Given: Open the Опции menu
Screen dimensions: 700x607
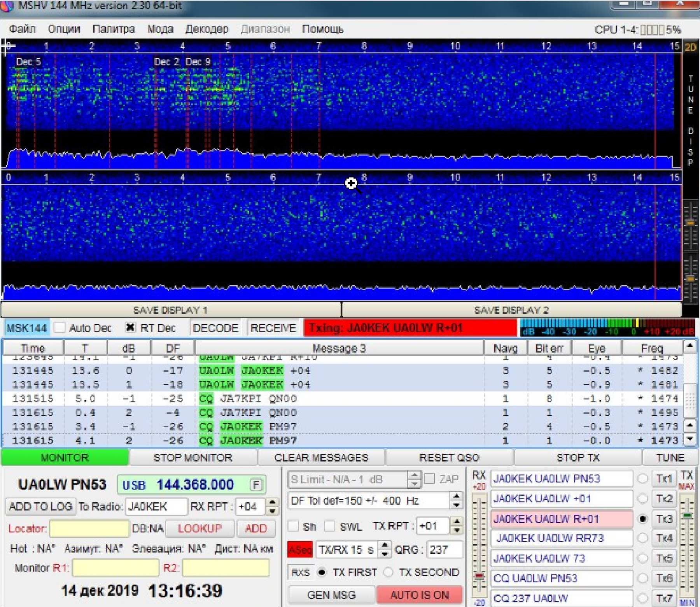Looking at the screenshot, I should coord(64,29).
